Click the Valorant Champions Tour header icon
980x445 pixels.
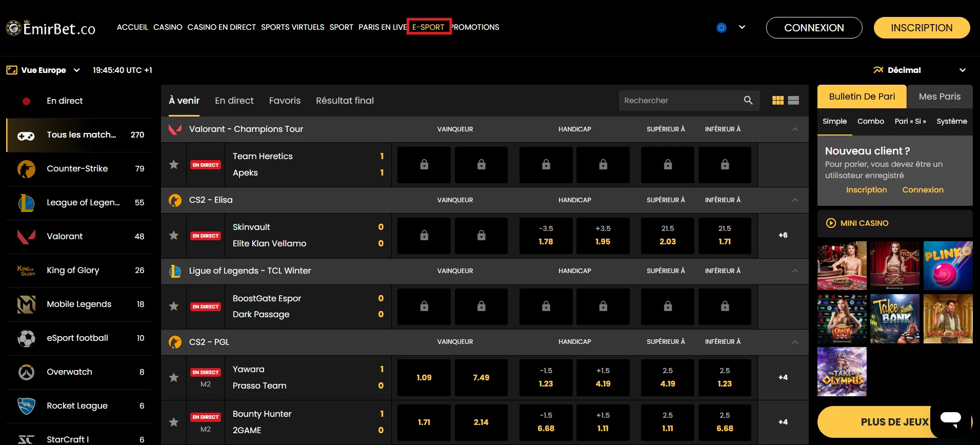(x=175, y=129)
